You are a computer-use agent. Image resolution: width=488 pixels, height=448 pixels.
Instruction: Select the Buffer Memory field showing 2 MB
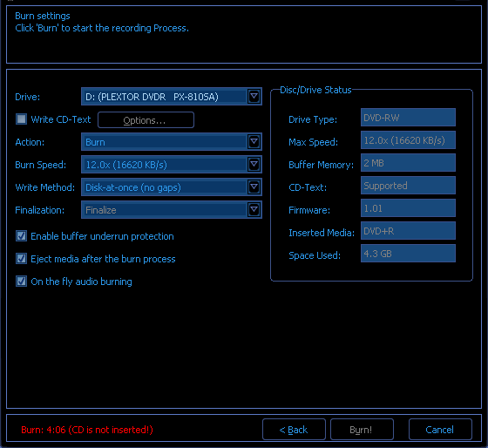tap(408, 163)
